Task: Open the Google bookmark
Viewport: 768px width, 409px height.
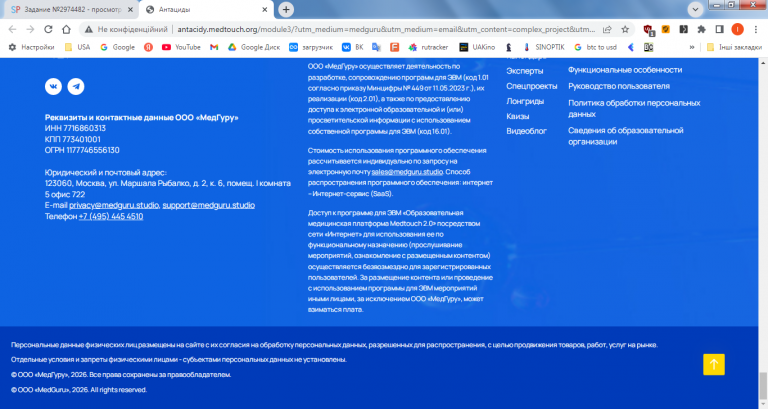Action: tap(117, 47)
